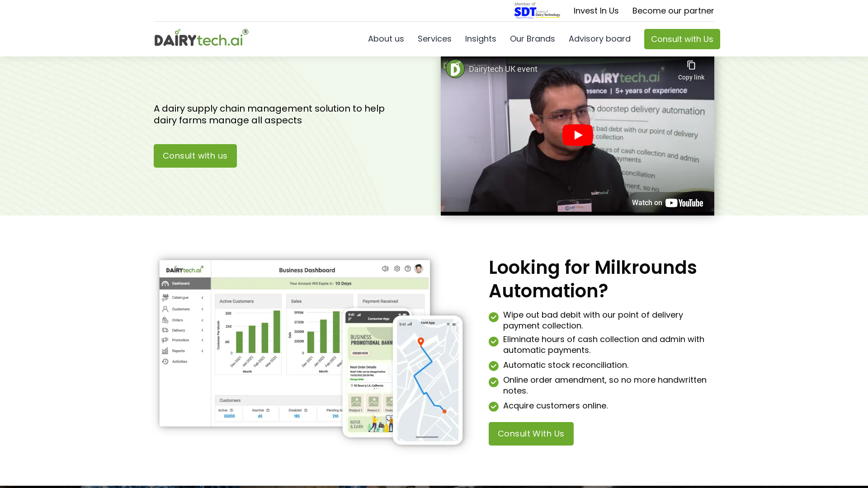The height and width of the screenshot is (488, 868).
Task: Open Become our partner link
Action: [673, 11]
